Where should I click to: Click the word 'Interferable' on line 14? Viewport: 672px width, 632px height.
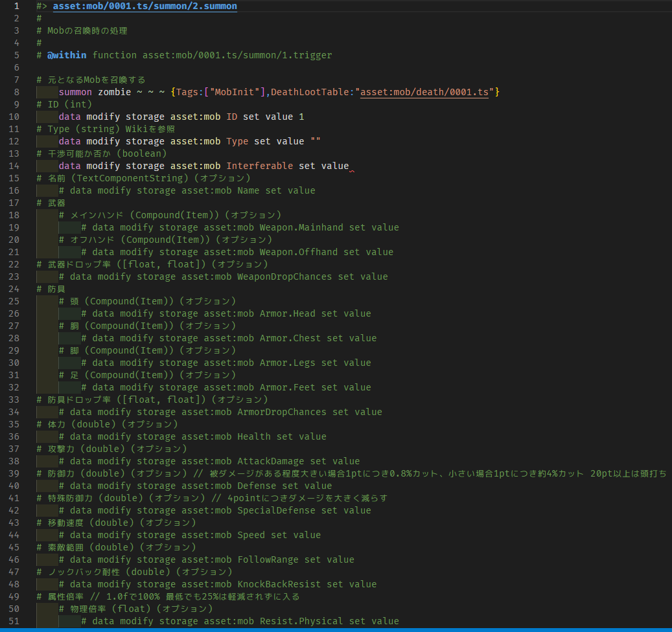260,166
